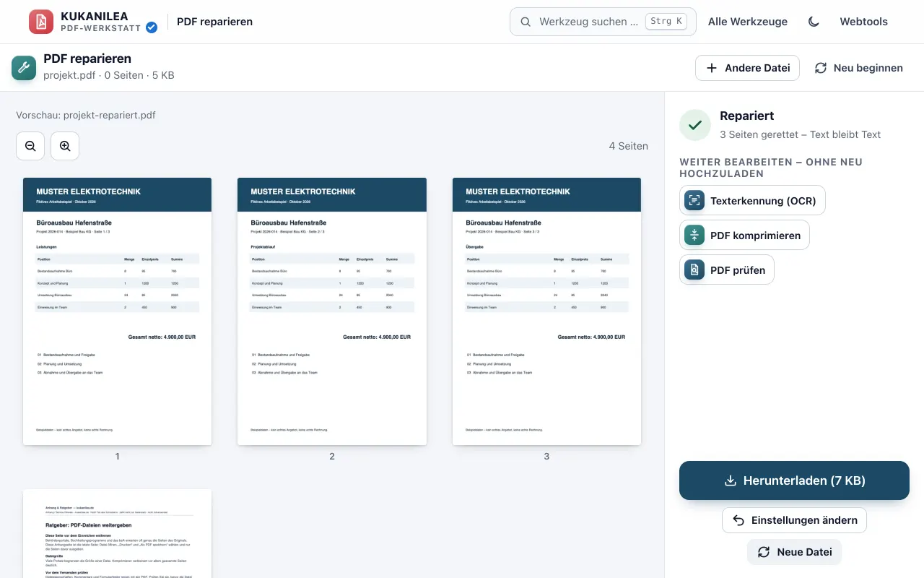
Task: Click Neue Datei button
Action: (x=794, y=552)
